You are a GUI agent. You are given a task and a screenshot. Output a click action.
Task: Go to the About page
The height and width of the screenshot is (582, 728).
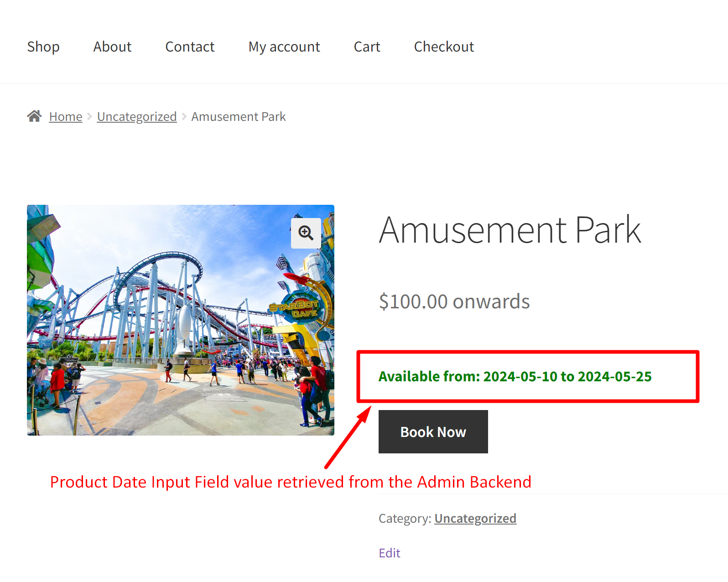(x=112, y=47)
